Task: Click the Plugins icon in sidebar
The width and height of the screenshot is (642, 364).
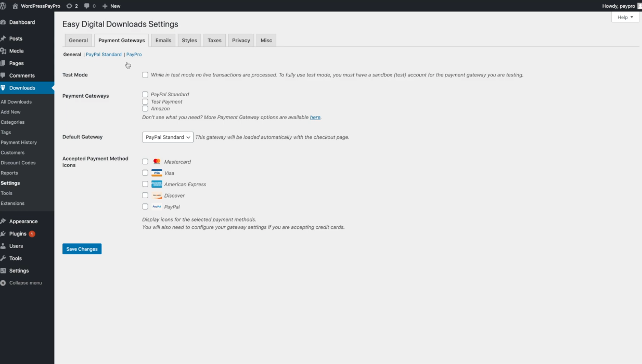Action: tap(4, 234)
